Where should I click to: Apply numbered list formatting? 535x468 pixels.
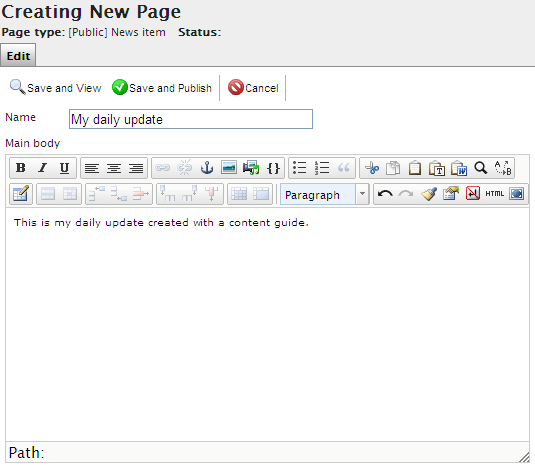pos(322,168)
